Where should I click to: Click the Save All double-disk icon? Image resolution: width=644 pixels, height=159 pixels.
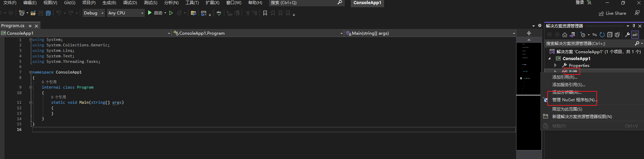(48, 13)
